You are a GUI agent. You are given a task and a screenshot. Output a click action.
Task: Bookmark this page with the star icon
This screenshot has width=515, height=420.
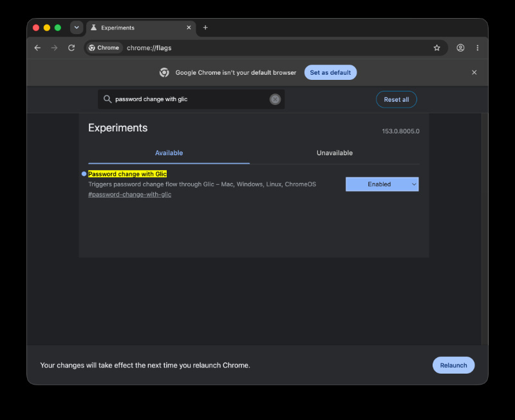[x=436, y=48]
